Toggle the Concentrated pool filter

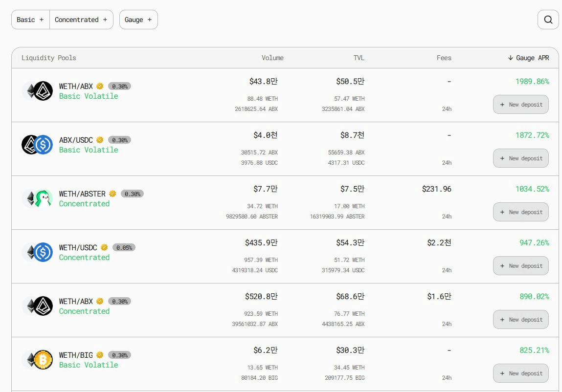(81, 20)
